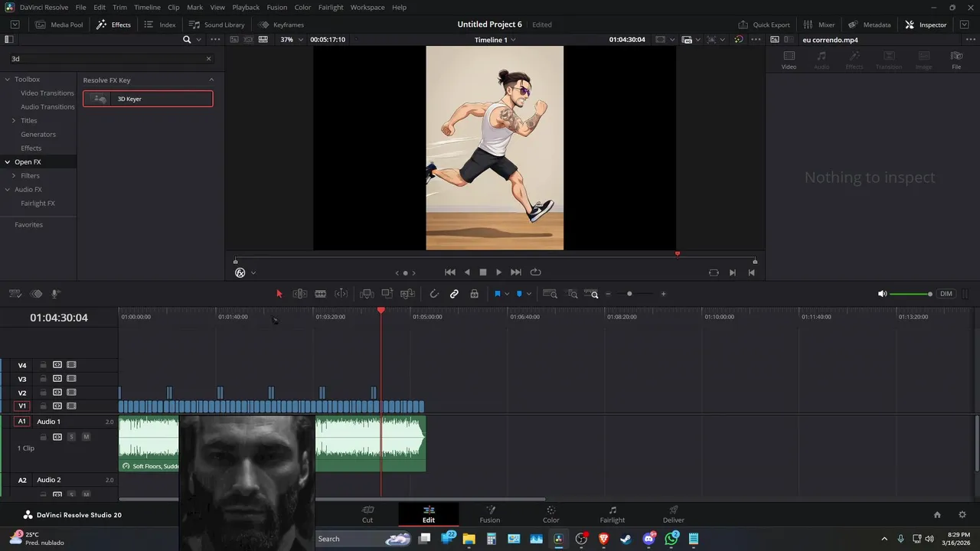Screen dimensions: 980x551
Task: Toggle Linked Selection chain icon
Action: (x=454, y=294)
